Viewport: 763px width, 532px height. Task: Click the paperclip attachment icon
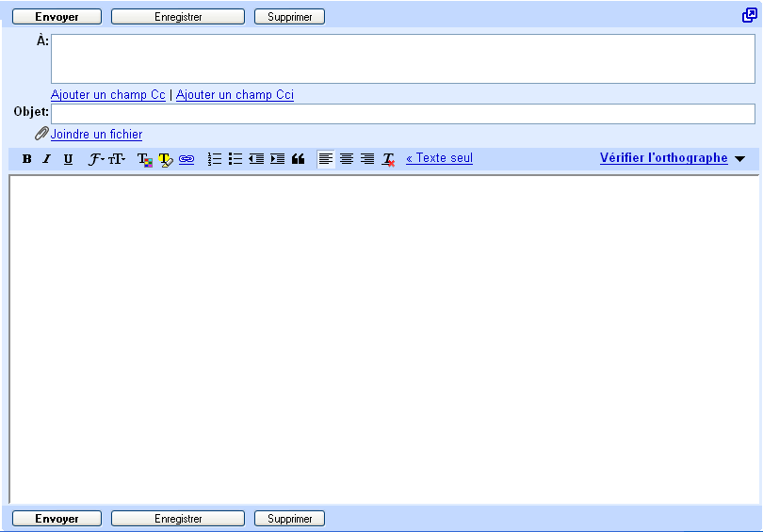point(41,134)
